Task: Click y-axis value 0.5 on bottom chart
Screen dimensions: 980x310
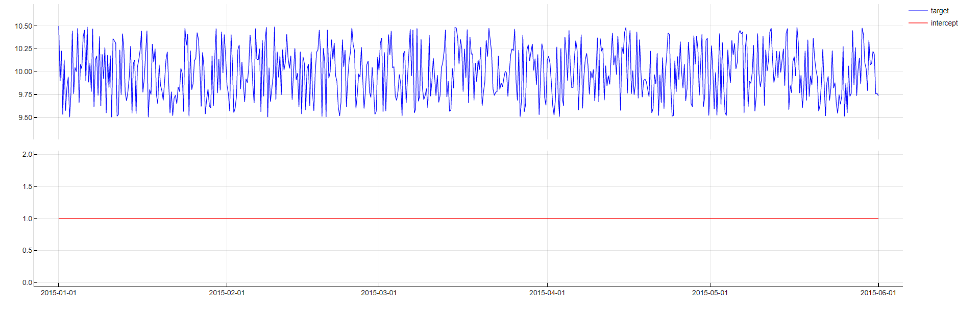Action: [x=28, y=250]
